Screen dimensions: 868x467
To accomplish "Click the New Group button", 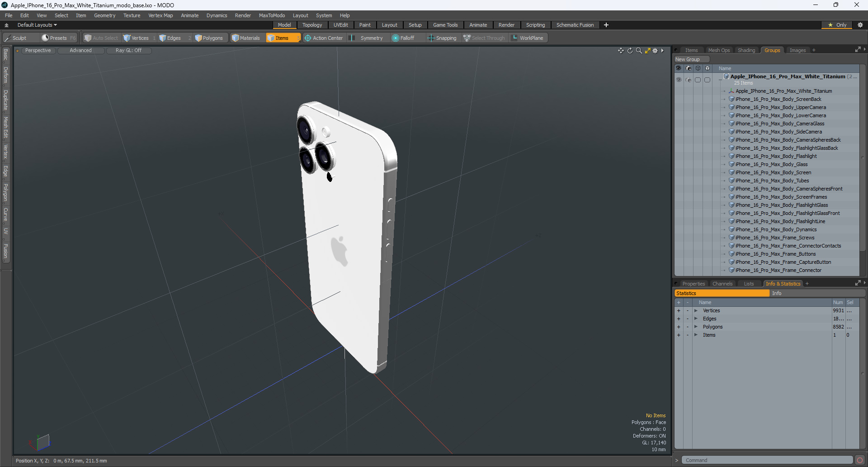I will point(692,59).
